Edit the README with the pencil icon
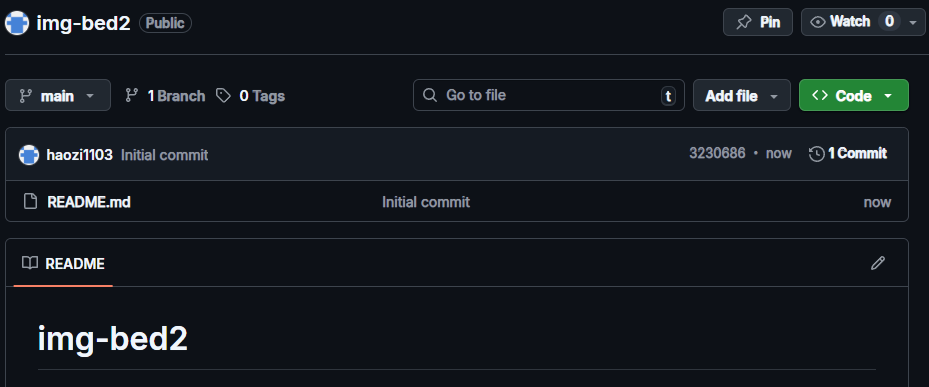 [878, 263]
